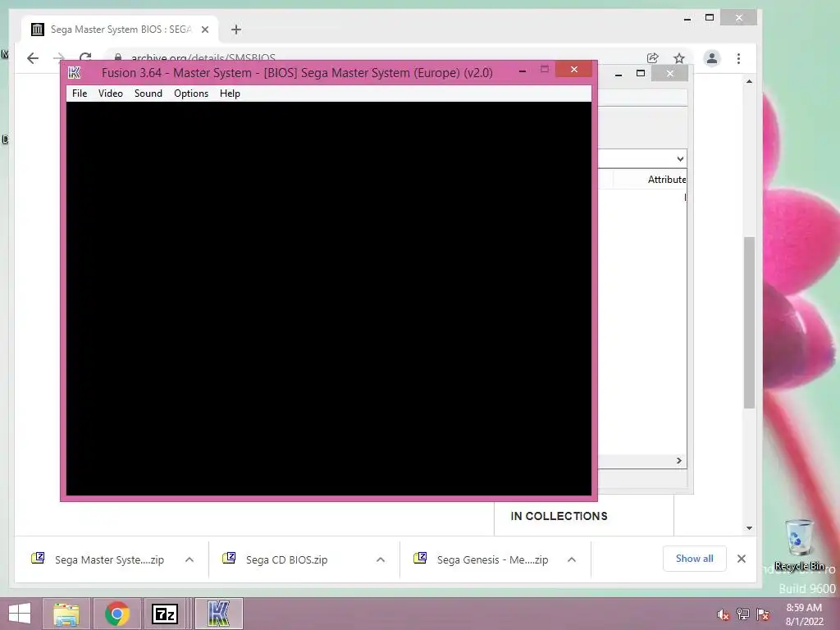
Task: Click the Sega CD BIOS zip file icon
Action: click(x=229, y=558)
